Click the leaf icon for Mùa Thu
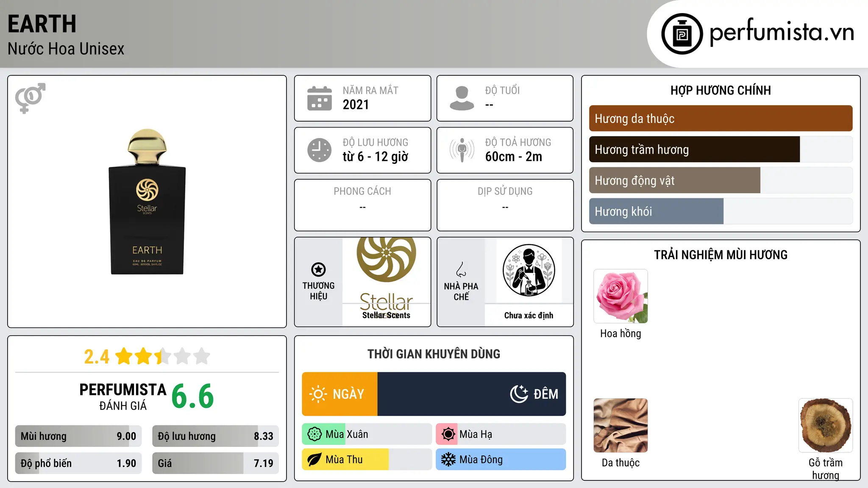 [314, 460]
